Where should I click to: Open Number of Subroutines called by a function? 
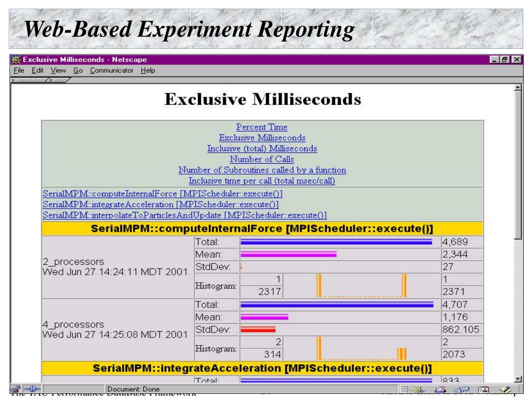262,170
